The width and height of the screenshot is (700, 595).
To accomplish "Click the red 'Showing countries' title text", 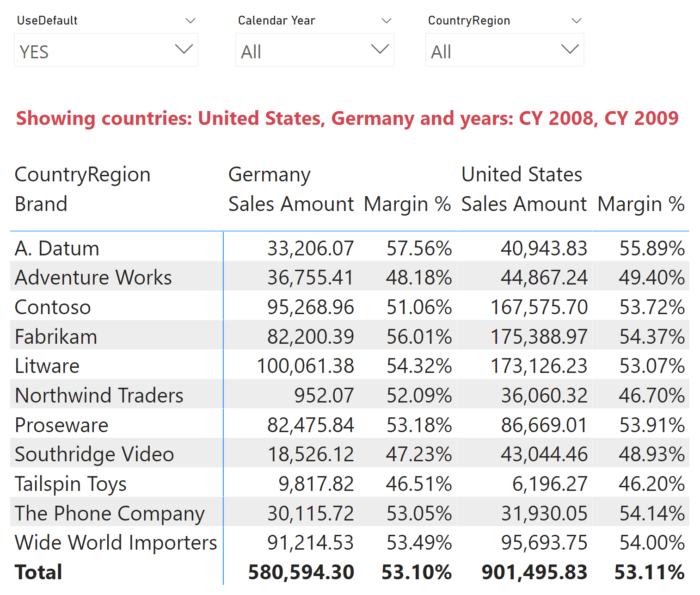I will pyautogui.click(x=347, y=118).
